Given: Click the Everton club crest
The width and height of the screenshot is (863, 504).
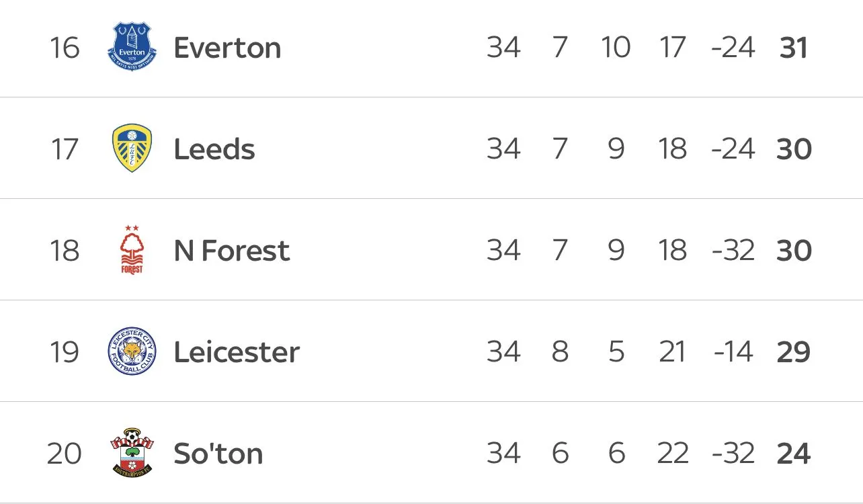Looking at the screenshot, I should click(132, 48).
